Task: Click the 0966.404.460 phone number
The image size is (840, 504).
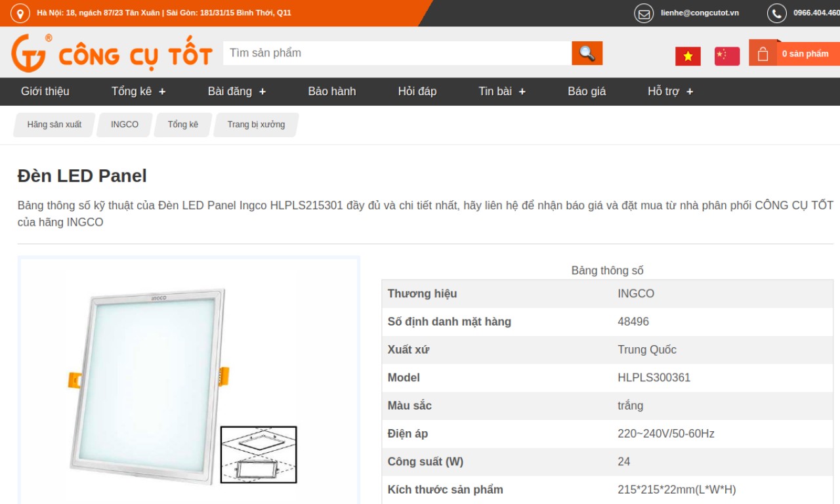Action: (x=816, y=13)
